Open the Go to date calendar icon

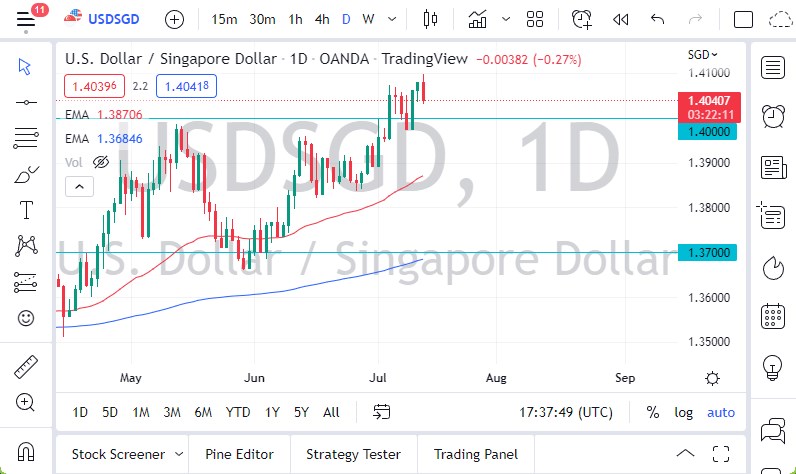tap(381, 412)
